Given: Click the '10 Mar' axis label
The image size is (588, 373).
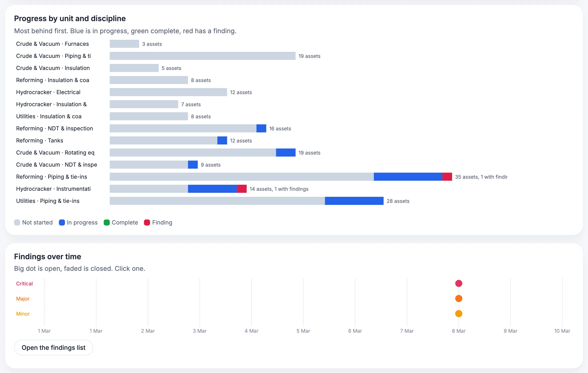Looking at the screenshot, I should (x=562, y=331).
